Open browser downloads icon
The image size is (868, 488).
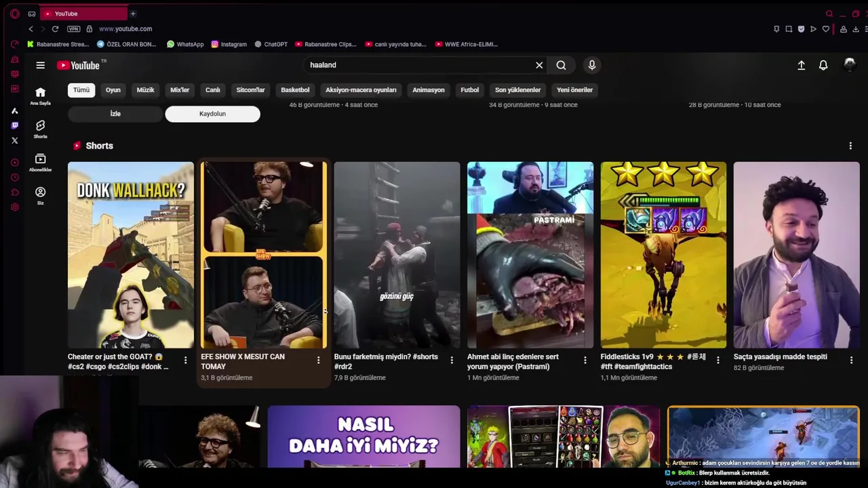[x=856, y=29]
